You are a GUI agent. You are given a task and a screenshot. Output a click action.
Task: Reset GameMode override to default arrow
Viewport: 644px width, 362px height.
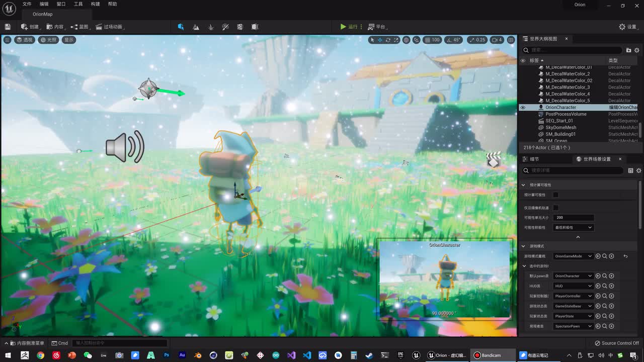point(625,256)
